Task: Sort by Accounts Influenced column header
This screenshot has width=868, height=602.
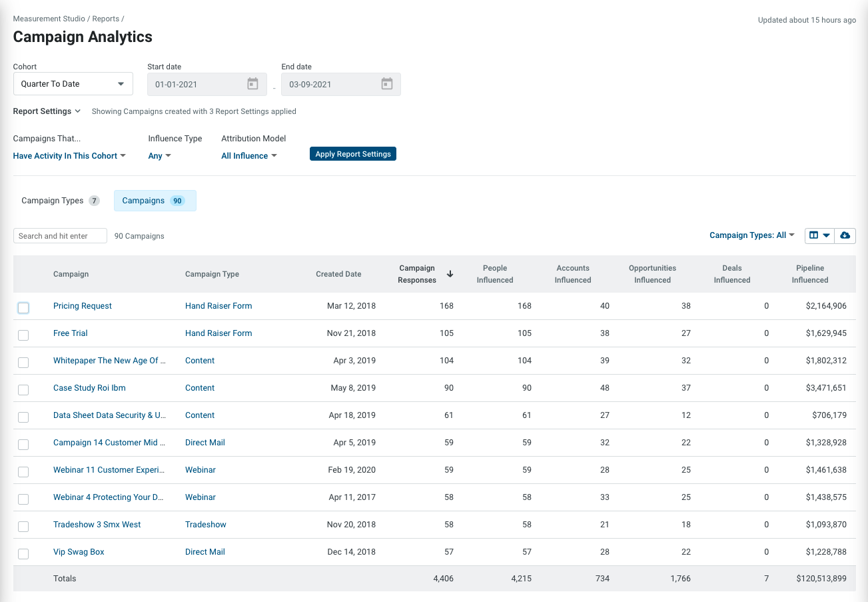Action: click(573, 274)
